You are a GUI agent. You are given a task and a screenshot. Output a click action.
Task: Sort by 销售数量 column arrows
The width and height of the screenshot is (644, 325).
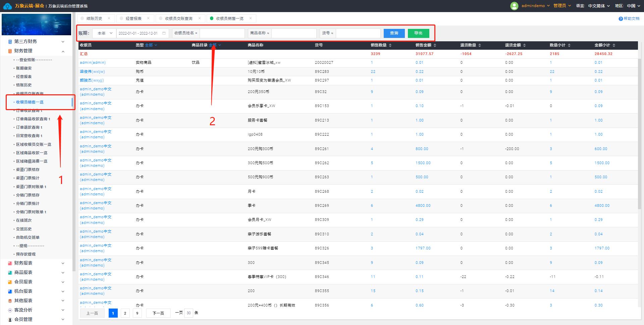[x=390, y=45]
